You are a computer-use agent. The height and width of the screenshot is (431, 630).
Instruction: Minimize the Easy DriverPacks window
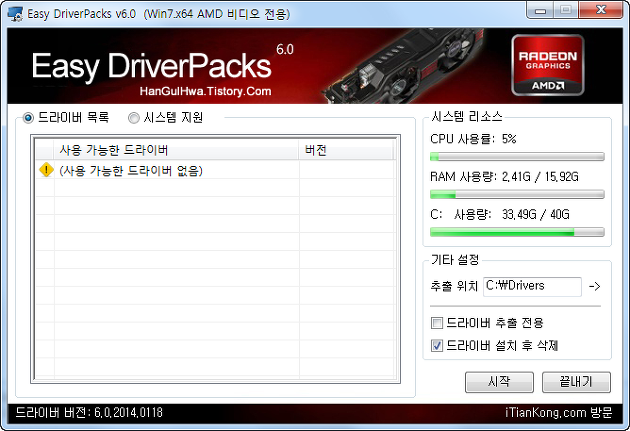coord(540,10)
